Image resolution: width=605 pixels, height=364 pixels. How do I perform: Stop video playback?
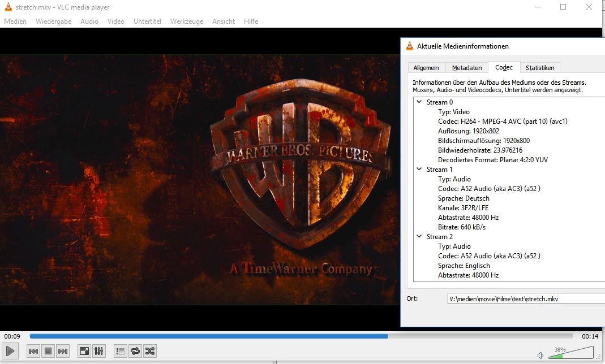(48, 351)
